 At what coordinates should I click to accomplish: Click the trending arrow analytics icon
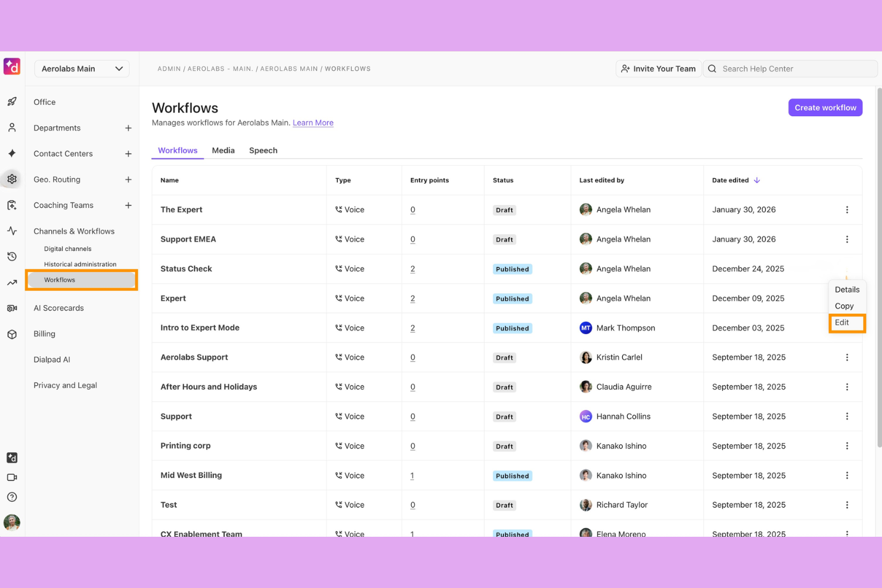(x=12, y=282)
